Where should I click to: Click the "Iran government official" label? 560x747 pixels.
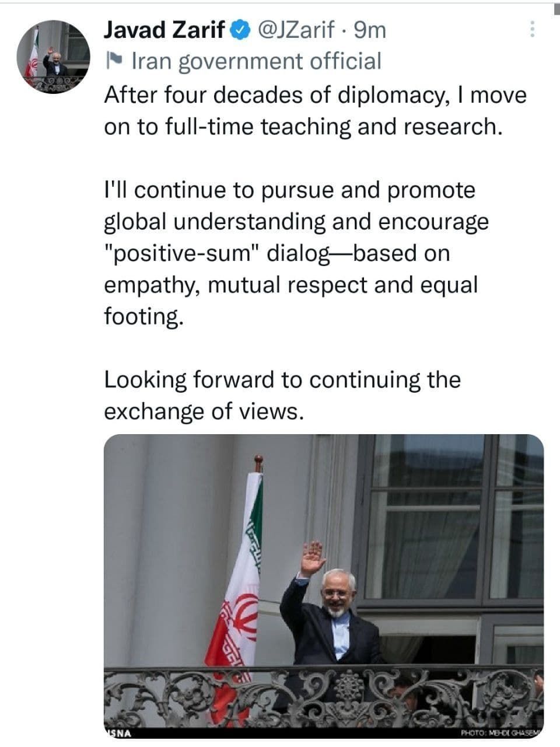click(x=257, y=61)
